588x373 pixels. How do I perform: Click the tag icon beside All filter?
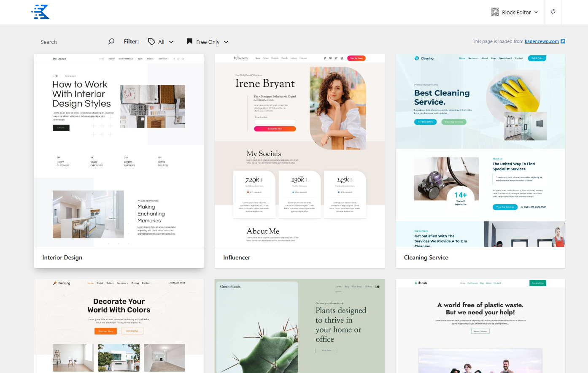(x=151, y=41)
